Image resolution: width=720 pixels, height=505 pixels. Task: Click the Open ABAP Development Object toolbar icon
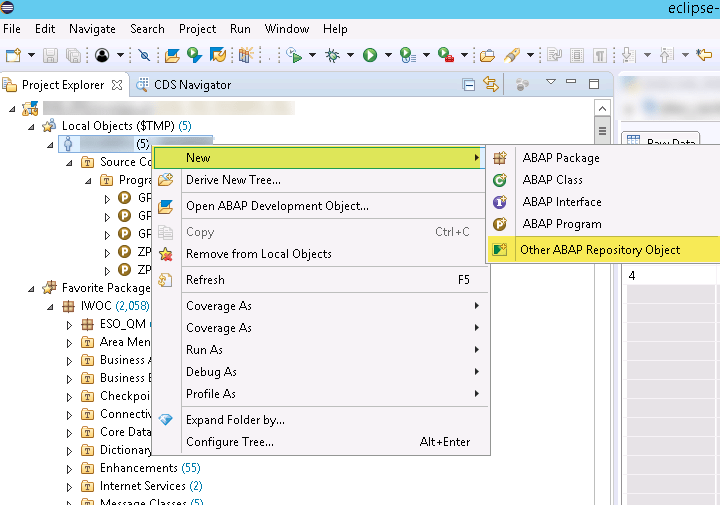tap(172, 56)
